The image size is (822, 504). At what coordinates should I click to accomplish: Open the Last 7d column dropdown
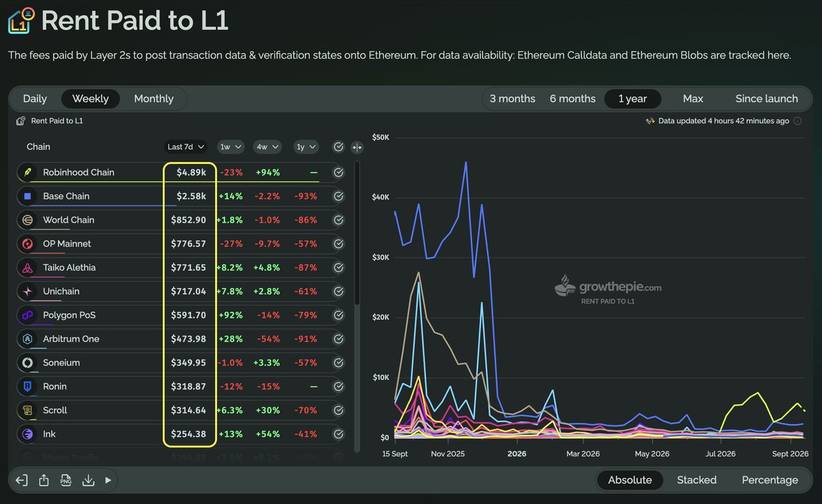point(186,147)
